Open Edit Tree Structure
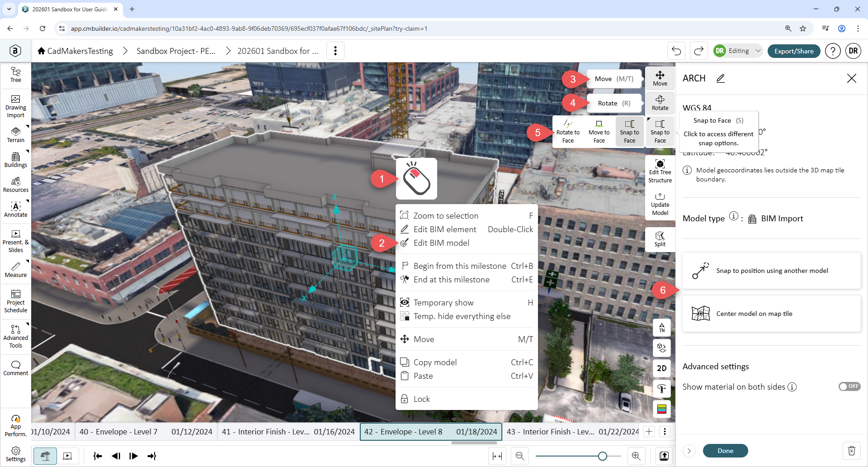 tap(660, 170)
